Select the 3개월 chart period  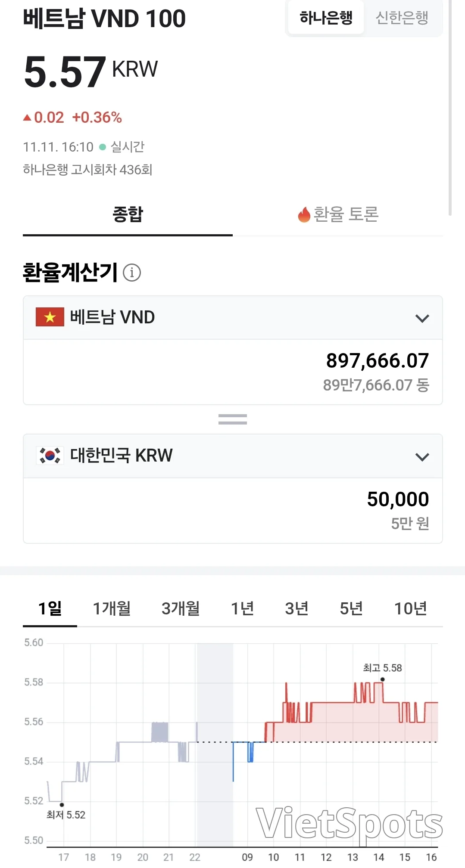(x=181, y=608)
